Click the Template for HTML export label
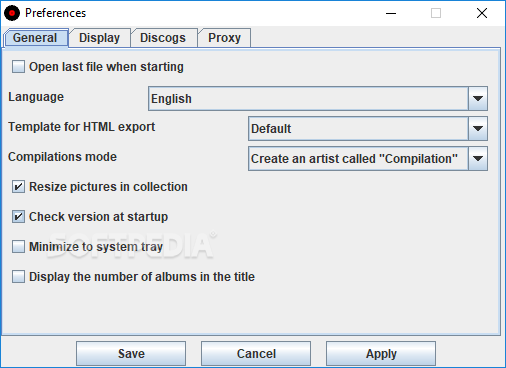This screenshot has width=506, height=368. pyautogui.click(x=82, y=127)
